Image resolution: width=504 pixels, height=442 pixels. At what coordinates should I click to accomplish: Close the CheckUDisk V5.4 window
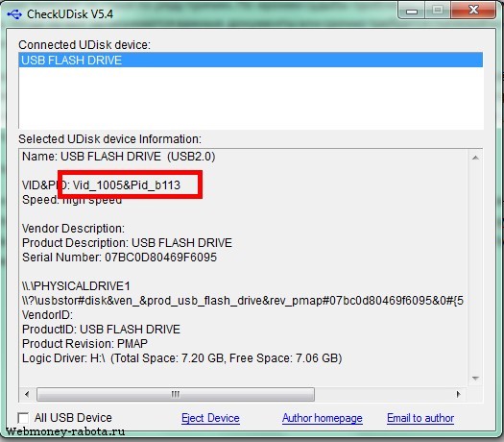click(x=473, y=11)
